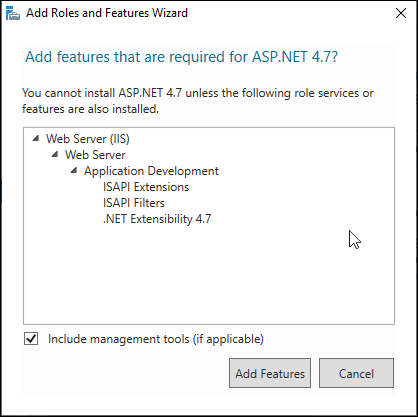Uncheck the Include management tools checkbox

point(31,339)
